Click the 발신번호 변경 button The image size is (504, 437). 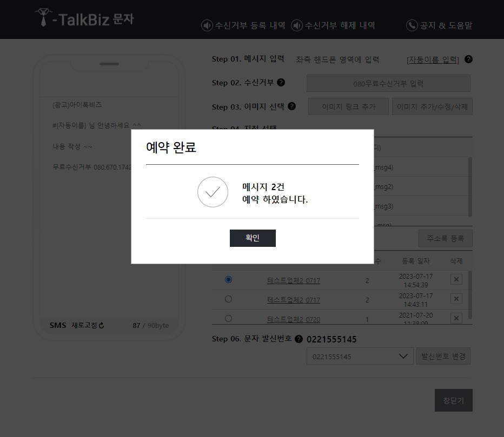coord(443,356)
